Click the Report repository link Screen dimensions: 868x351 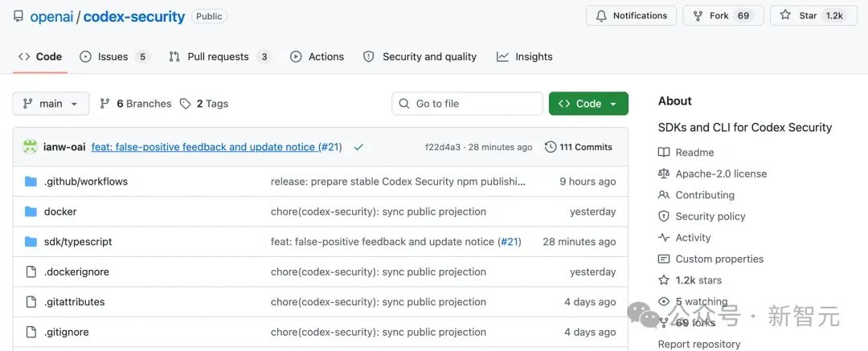coord(698,345)
